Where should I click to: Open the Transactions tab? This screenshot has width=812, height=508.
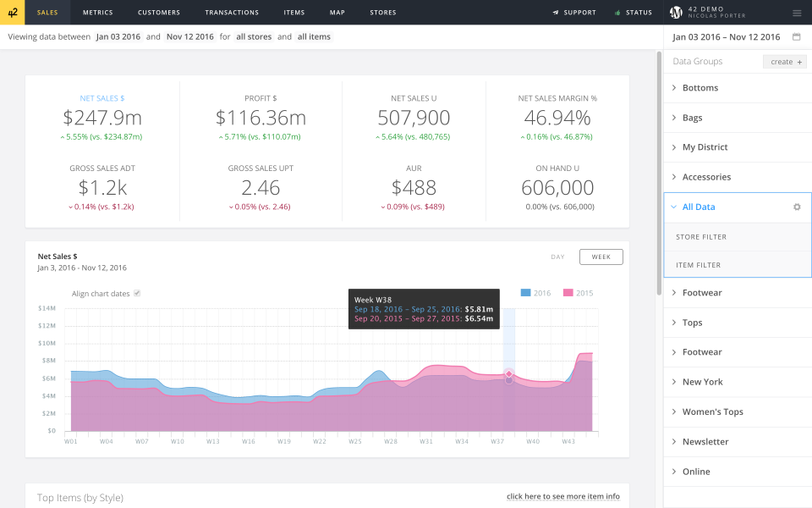pyautogui.click(x=232, y=13)
